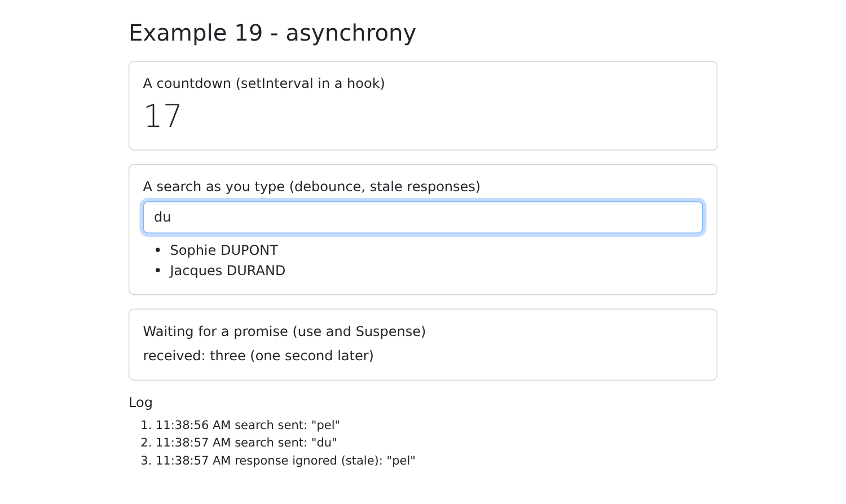Select the "Jacques DURAND" search result
846x504 pixels.
point(227,271)
